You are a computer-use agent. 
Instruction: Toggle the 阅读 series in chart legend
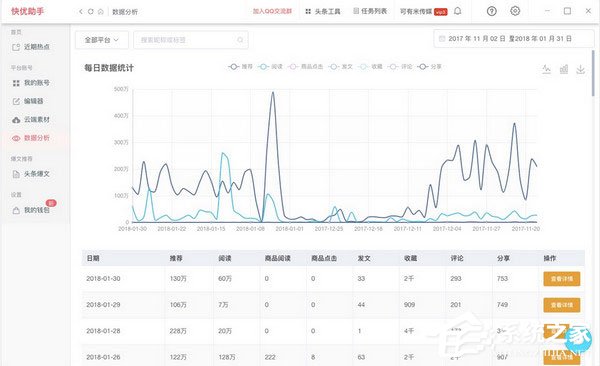(270, 67)
